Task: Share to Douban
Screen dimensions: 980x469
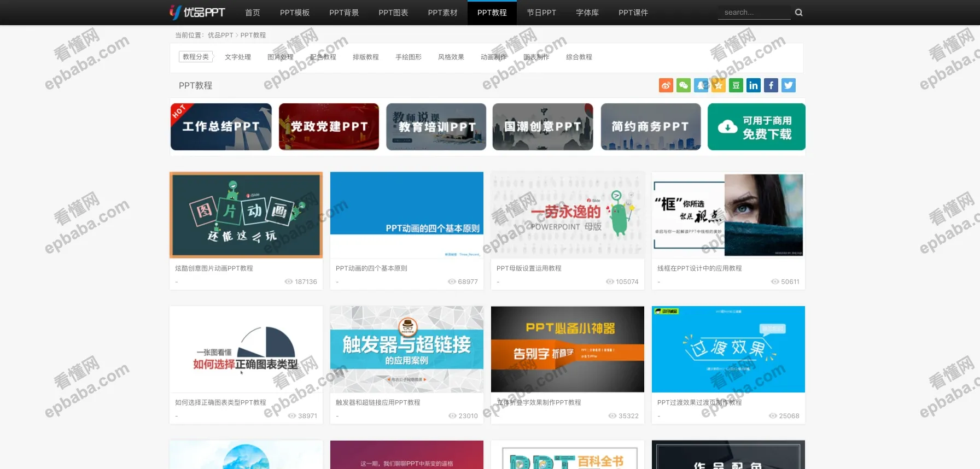Action: 736,85
